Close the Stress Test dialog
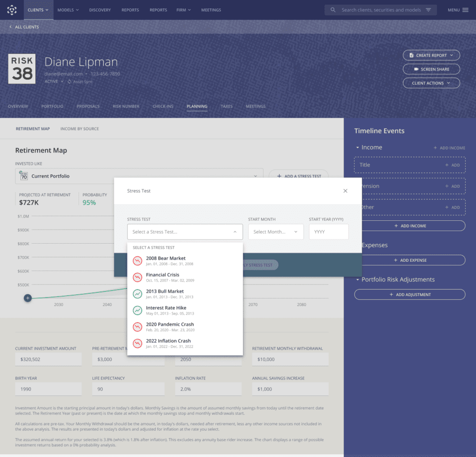The image size is (476, 457). tap(345, 191)
